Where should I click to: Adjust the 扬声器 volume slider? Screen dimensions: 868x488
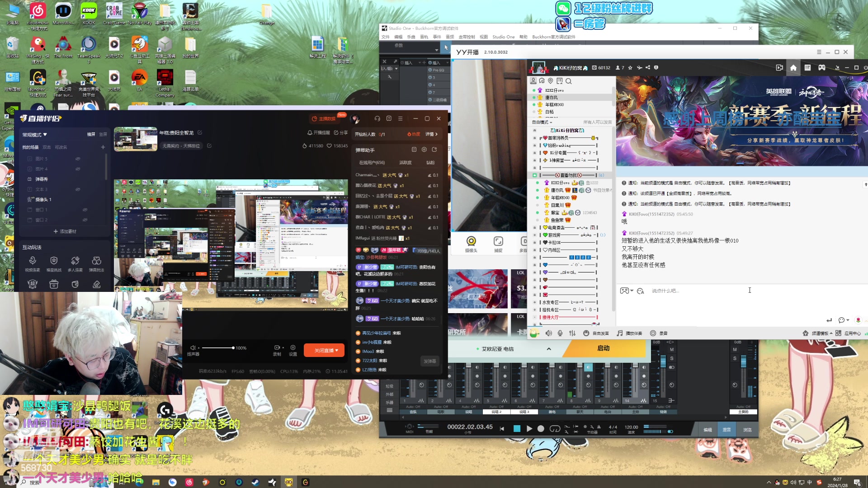click(218, 348)
